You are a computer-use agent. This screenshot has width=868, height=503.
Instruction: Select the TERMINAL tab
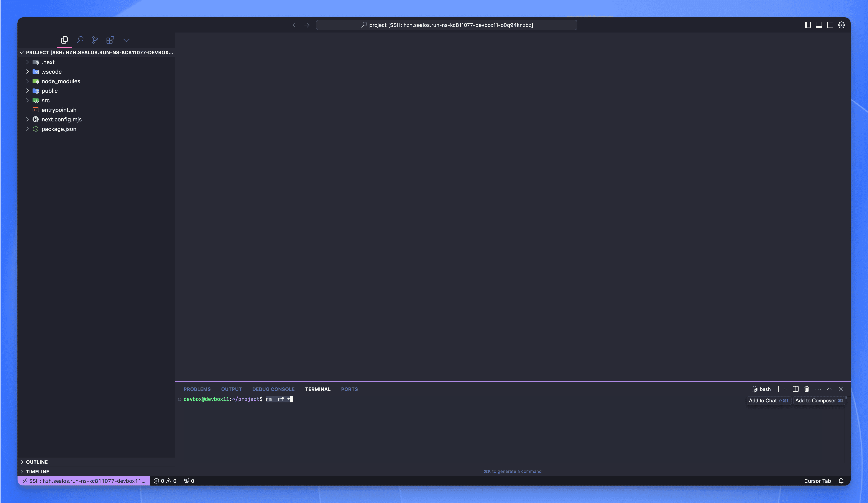pos(317,389)
